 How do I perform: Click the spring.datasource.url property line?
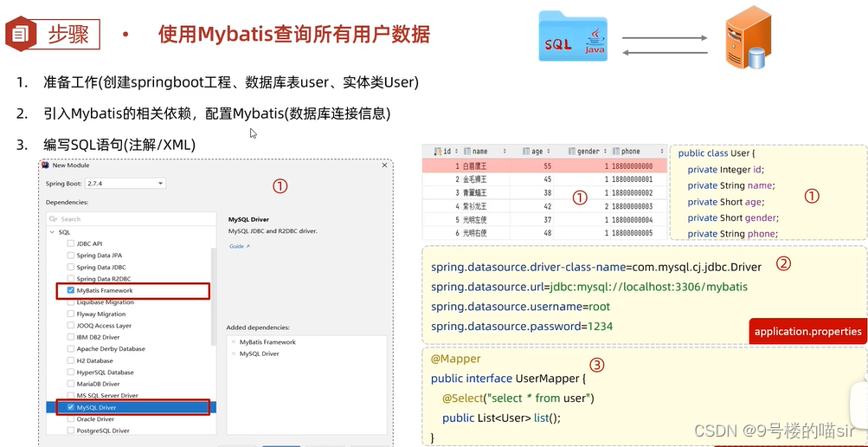pyautogui.click(x=589, y=287)
